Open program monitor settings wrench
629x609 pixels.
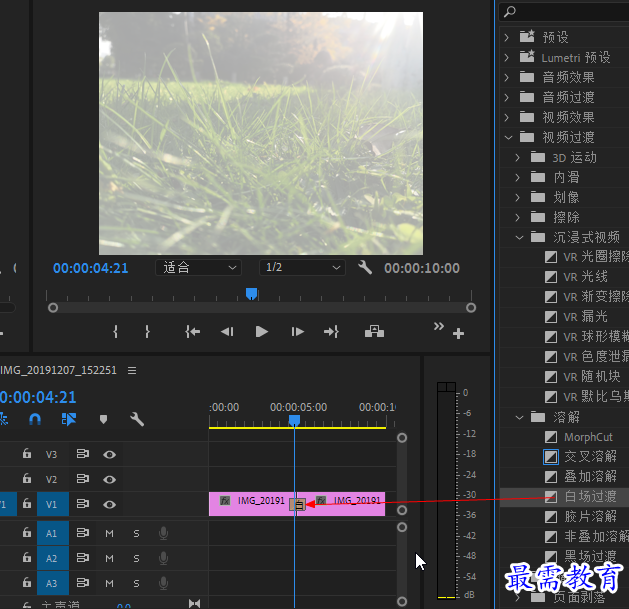365,267
